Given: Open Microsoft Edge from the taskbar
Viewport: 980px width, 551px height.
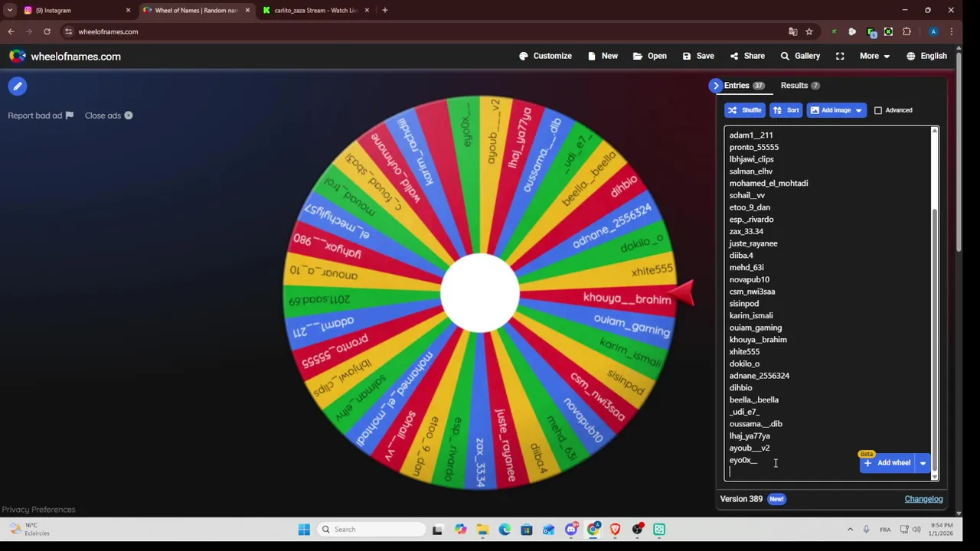Looking at the screenshot, I should point(505,530).
